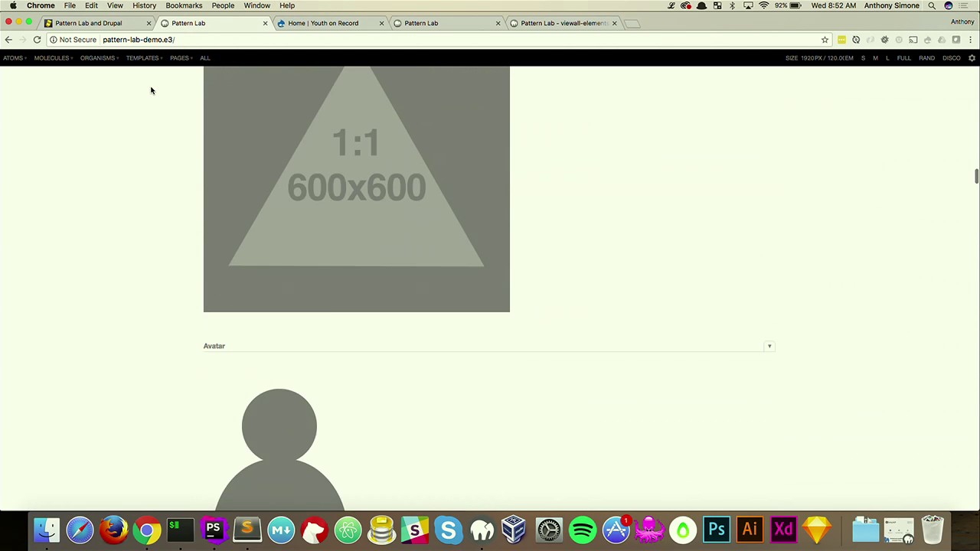Open the Atom editor from the Dock
The image size is (980, 551).
pos(348,530)
